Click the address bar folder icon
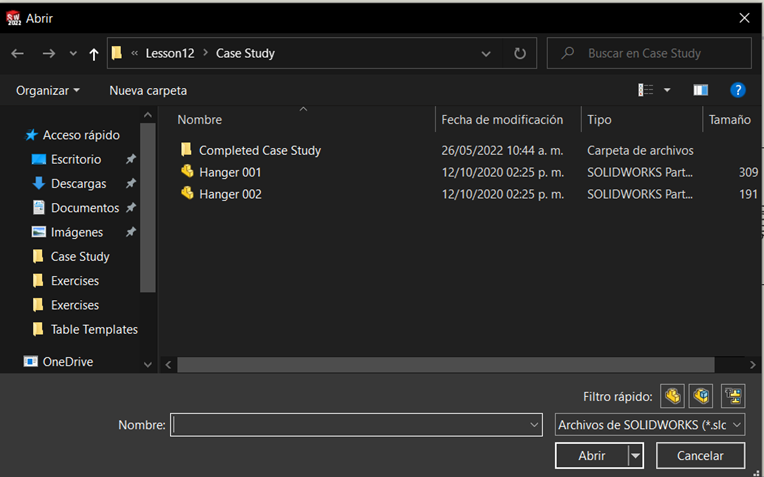 point(116,53)
